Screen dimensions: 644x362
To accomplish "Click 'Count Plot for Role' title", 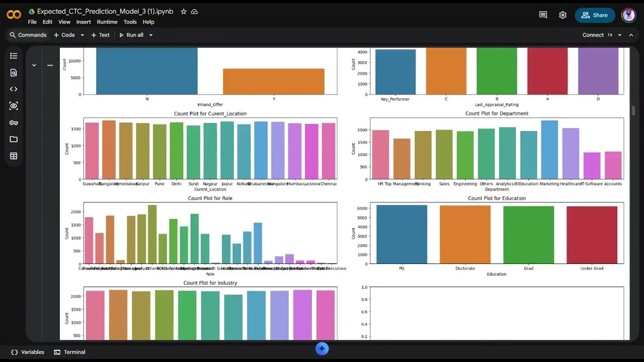I will [x=210, y=198].
